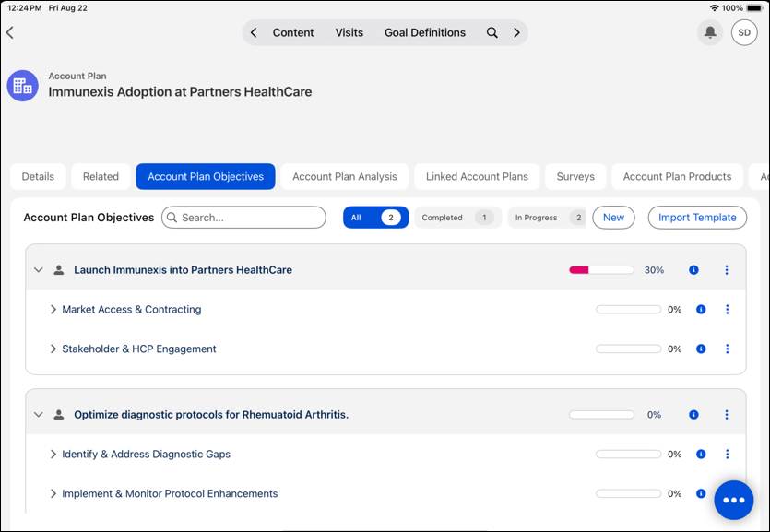
Task: Check the battery indicator in status bar
Action: 754,8
